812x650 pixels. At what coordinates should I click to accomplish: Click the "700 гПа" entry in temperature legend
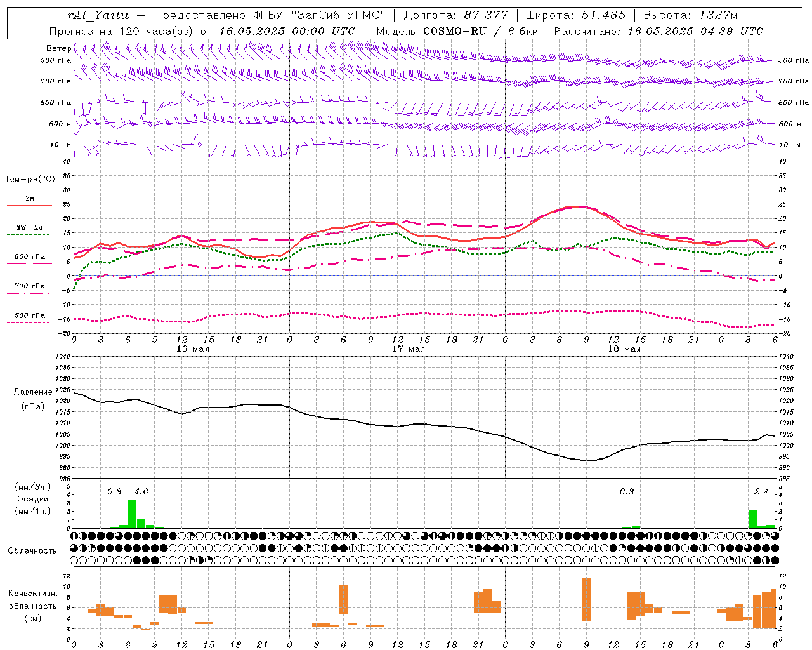tap(30, 286)
